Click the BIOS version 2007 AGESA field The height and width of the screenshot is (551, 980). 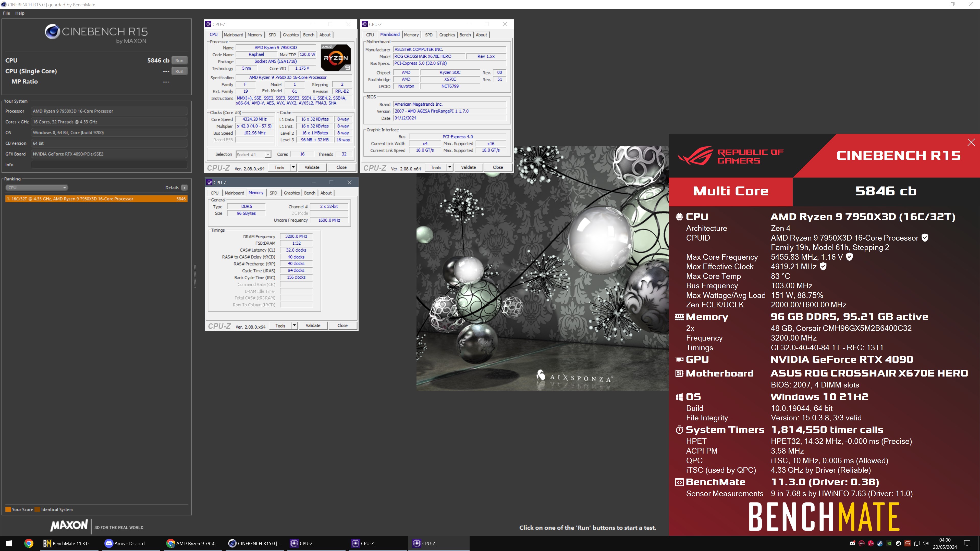450,111
